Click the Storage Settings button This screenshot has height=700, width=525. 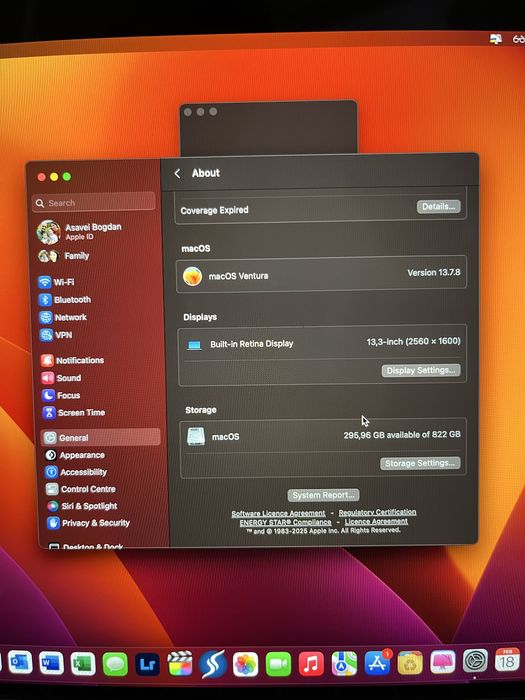[x=420, y=463]
